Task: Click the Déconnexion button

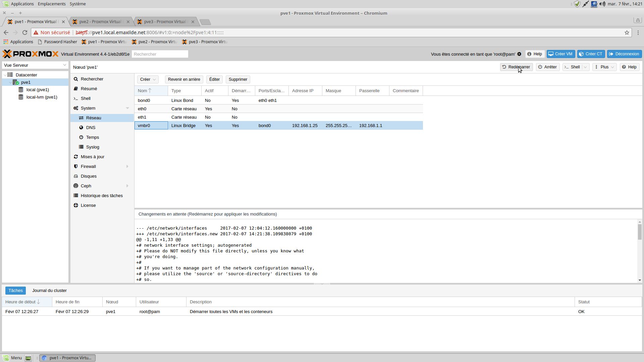Action: click(x=624, y=54)
